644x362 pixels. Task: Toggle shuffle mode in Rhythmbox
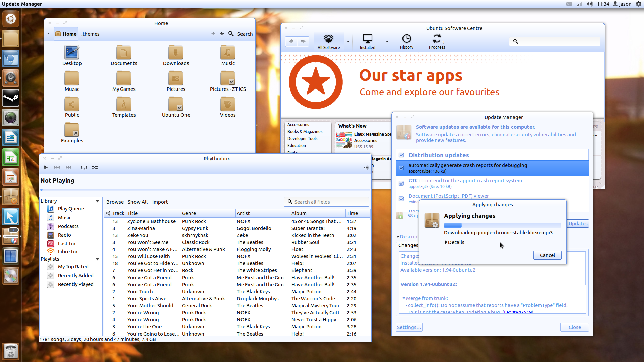(x=95, y=167)
